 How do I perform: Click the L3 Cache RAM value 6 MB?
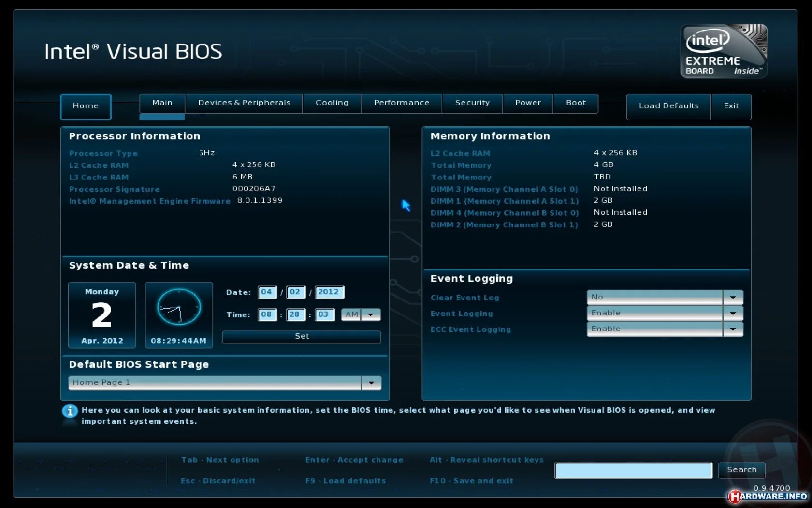point(243,177)
